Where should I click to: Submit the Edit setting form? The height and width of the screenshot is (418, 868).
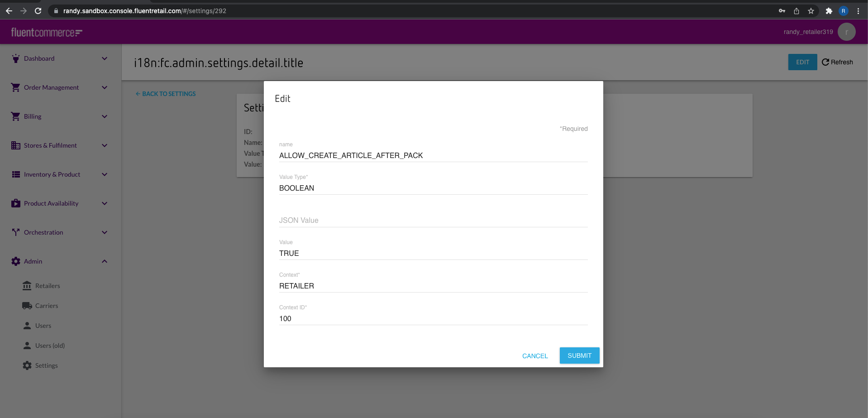coord(579,356)
